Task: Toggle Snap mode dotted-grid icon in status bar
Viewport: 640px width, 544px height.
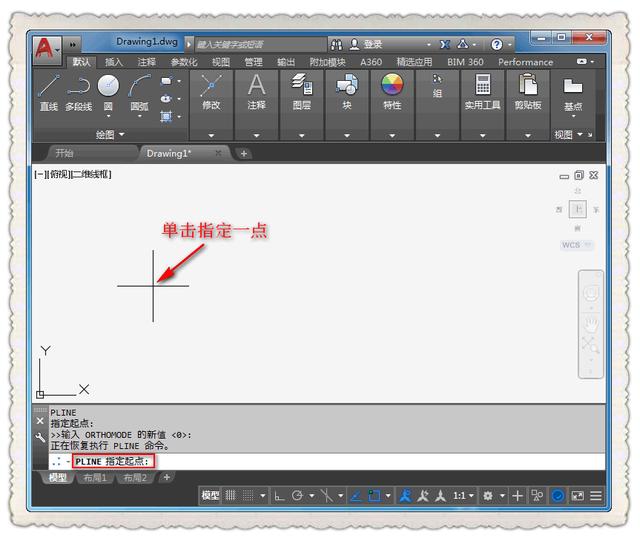Action: click(x=248, y=495)
